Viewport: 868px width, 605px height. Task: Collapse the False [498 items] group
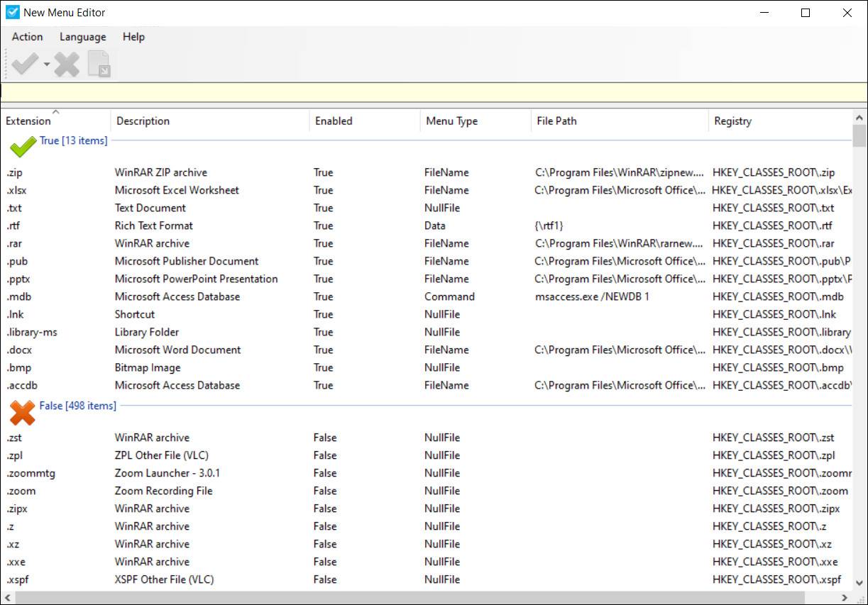pos(77,406)
